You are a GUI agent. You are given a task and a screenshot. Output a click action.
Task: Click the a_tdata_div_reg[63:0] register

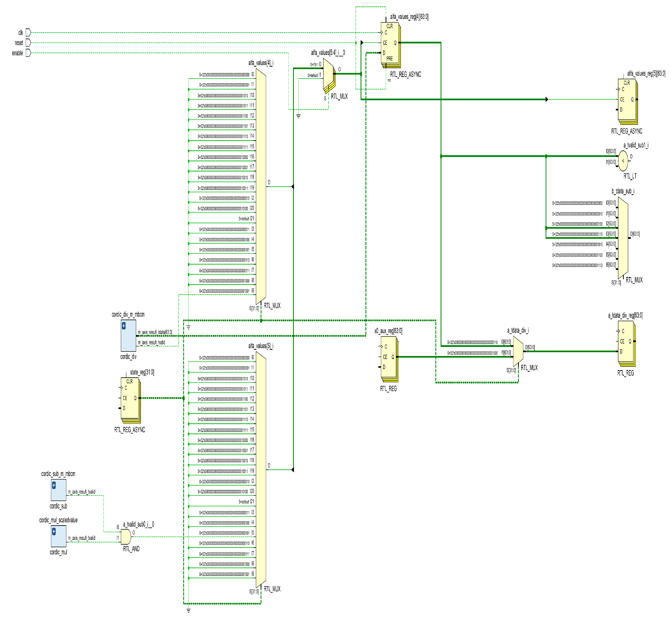coord(625,341)
